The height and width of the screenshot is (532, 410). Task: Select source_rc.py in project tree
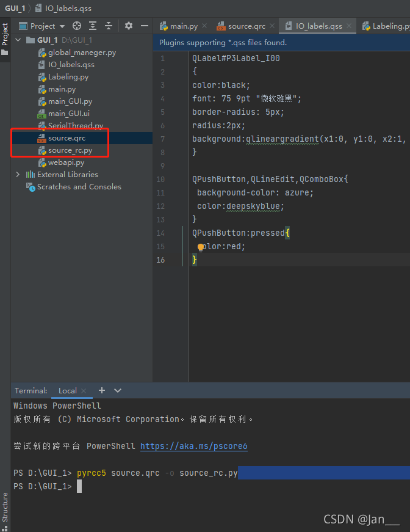pyautogui.click(x=70, y=150)
